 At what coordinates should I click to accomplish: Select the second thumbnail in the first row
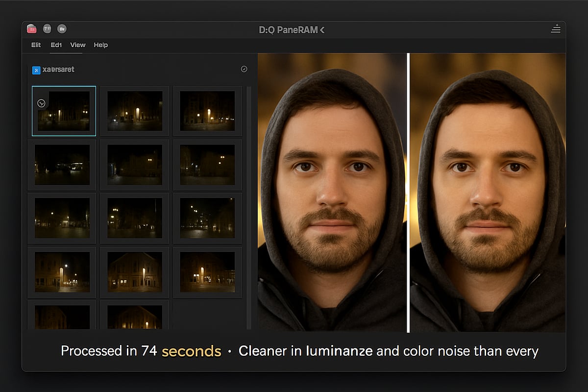[x=134, y=111]
